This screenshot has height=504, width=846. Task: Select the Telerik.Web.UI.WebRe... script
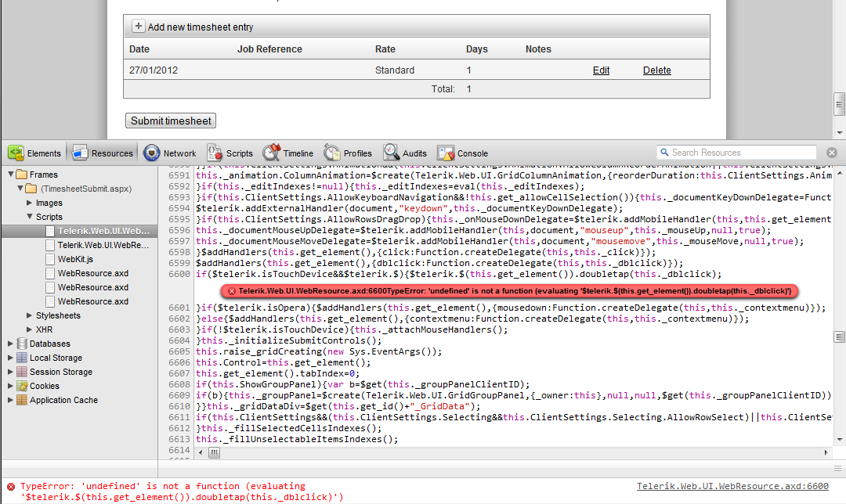click(x=103, y=245)
